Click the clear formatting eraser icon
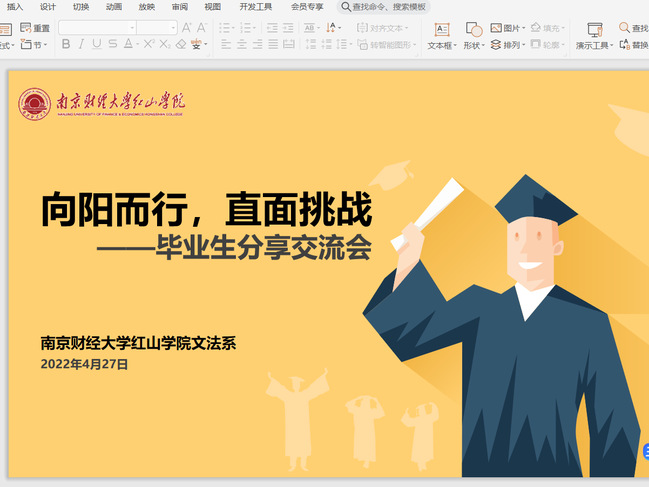The image size is (649, 487). tap(181, 45)
